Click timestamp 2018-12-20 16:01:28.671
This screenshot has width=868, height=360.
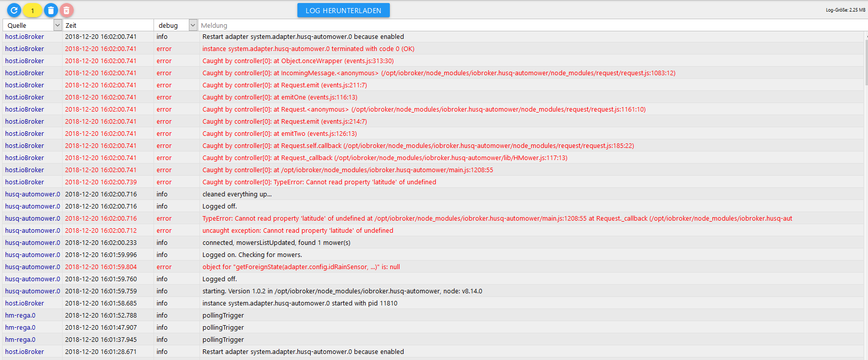point(101,352)
